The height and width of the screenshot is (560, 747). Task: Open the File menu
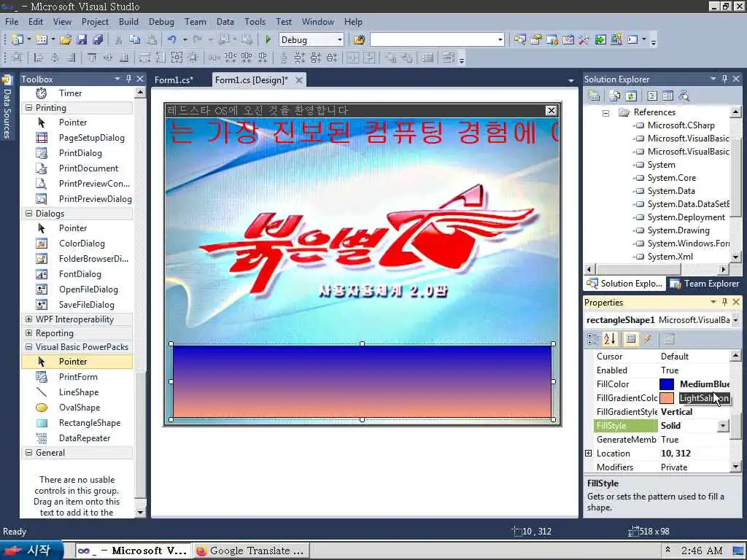[x=12, y=21]
